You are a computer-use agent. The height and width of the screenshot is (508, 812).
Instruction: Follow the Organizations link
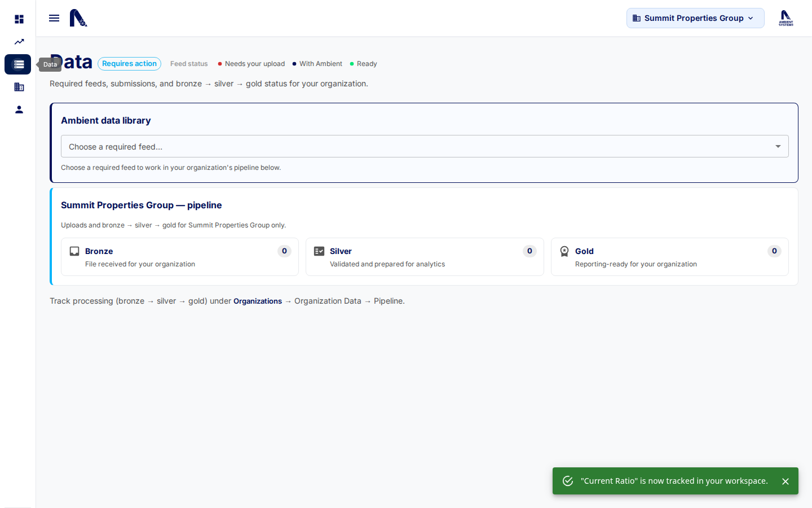(258, 301)
